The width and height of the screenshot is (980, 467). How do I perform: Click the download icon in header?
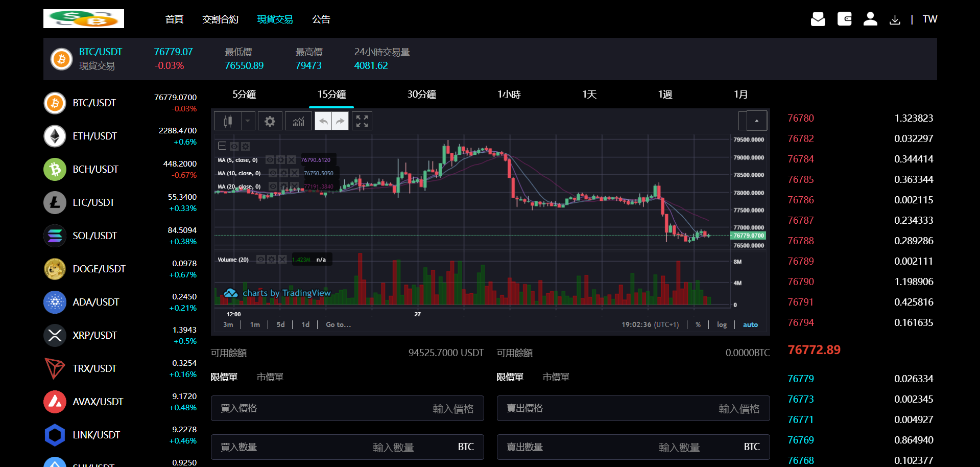(x=895, y=20)
